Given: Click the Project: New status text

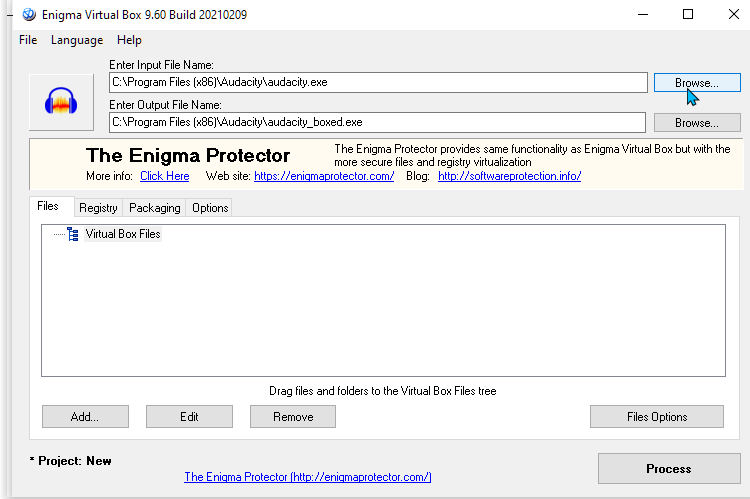Looking at the screenshot, I should click(x=71, y=461).
